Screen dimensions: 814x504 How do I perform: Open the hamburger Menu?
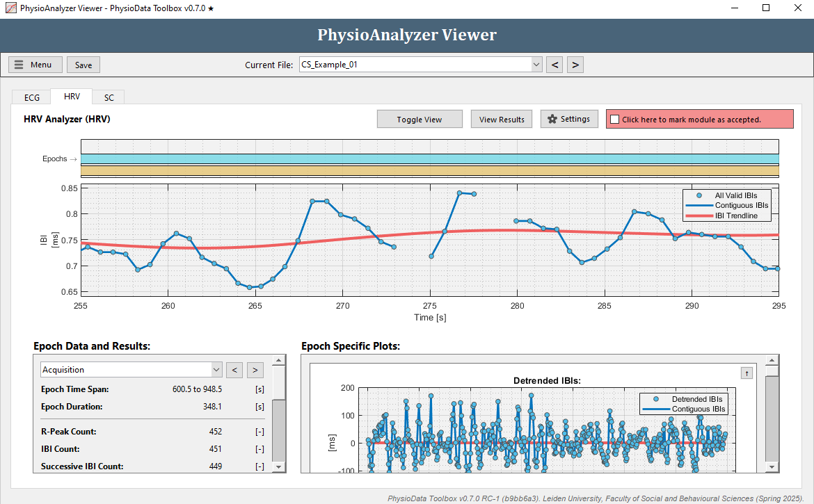[x=35, y=64]
